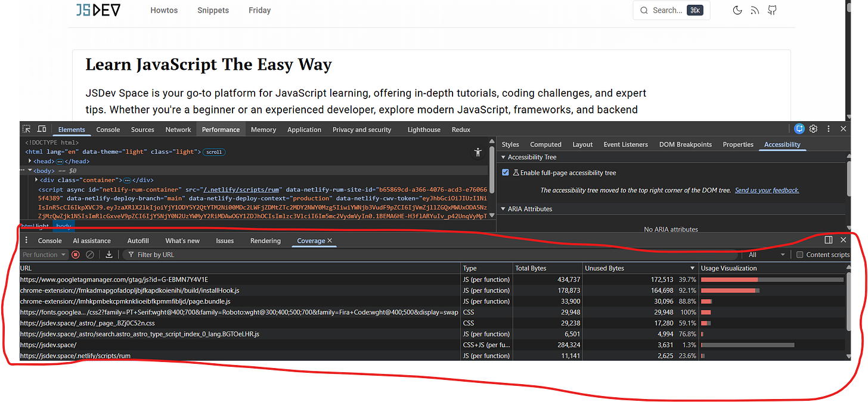The height and width of the screenshot is (402, 868).
Task: Open the Lighthouse panel tab
Action: click(x=424, y=129)
